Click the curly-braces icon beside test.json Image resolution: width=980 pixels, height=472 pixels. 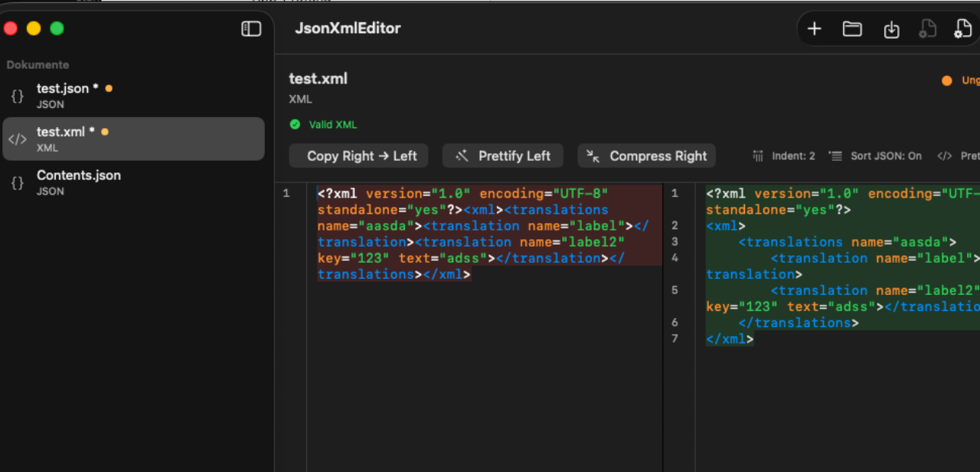point(15,96)
